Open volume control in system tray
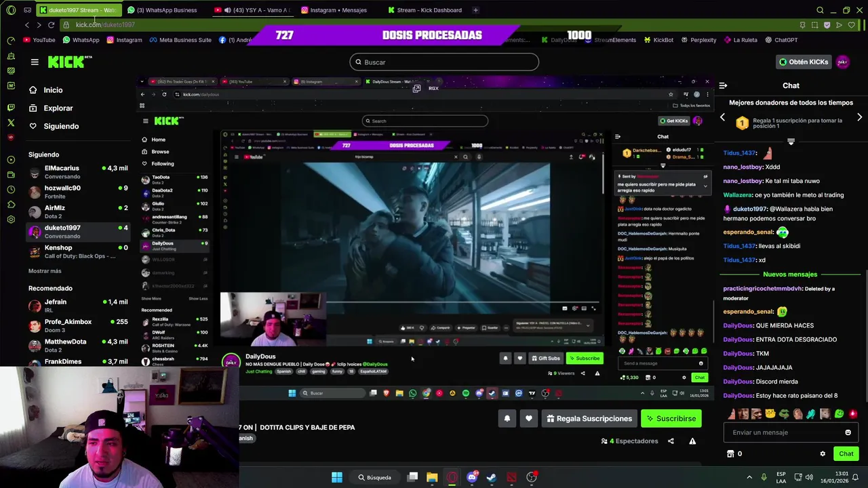The height and width of the screenshot is (488, 868). tap(810, 477)
